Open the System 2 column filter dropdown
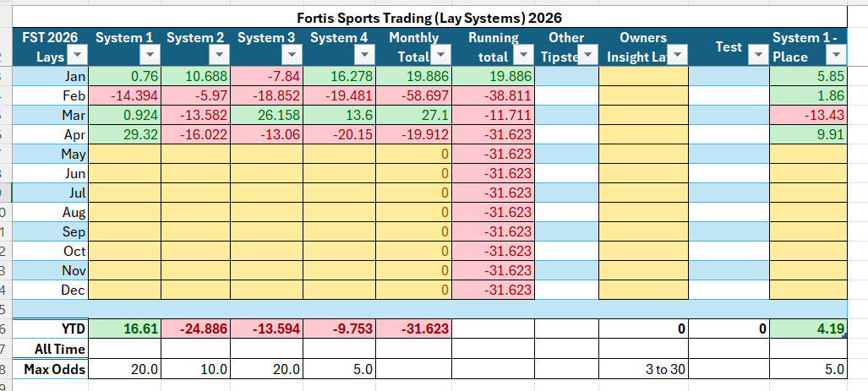The width and height of the screenshot is (868, 391). 220,55
